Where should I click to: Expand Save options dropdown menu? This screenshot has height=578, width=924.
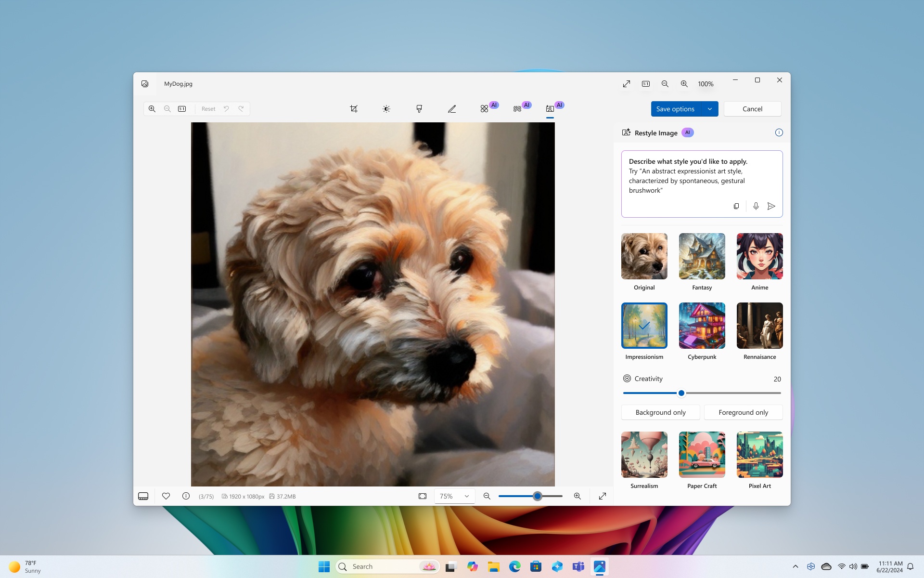(x=710, y=108)
